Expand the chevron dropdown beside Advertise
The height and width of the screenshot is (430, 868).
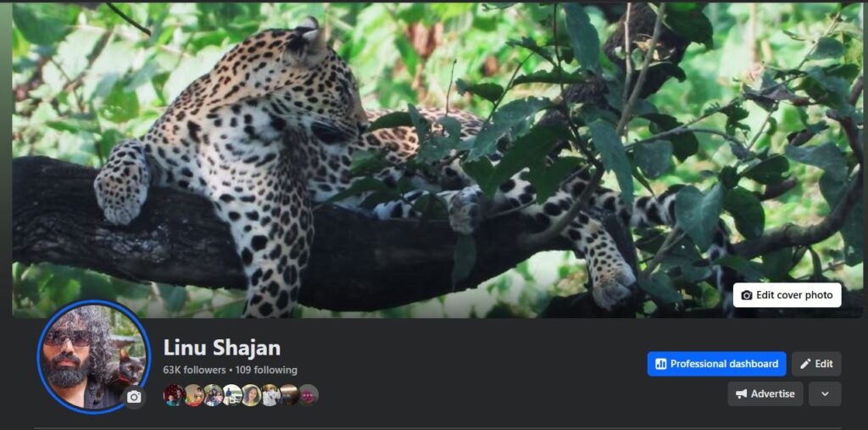[x=825, y=394]
